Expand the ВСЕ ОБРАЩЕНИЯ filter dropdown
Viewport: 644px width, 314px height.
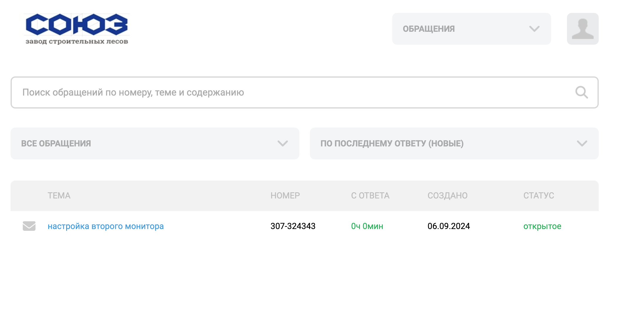pos(155,143)
